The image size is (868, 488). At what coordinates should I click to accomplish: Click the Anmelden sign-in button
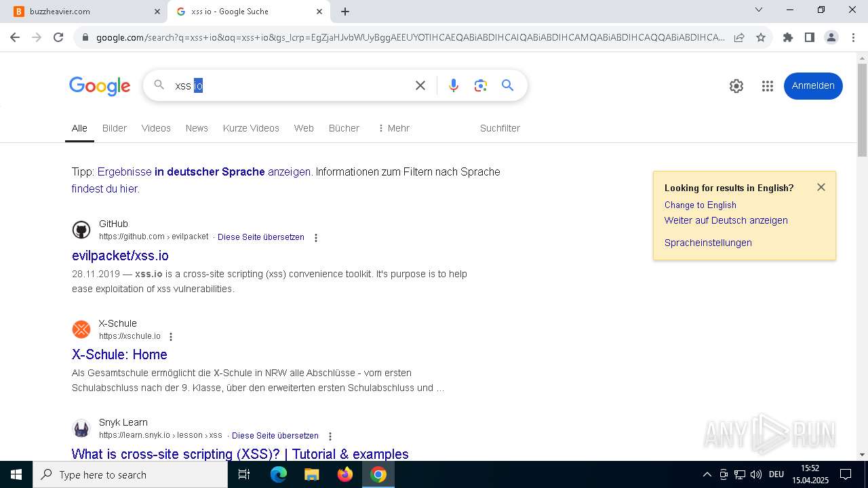(x=813, y=86)
